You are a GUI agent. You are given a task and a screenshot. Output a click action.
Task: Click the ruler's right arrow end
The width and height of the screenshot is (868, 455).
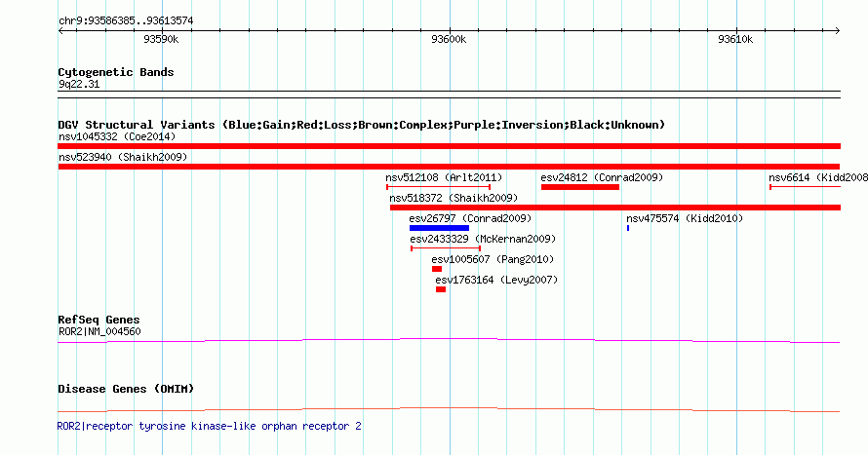tap(838, 30)
